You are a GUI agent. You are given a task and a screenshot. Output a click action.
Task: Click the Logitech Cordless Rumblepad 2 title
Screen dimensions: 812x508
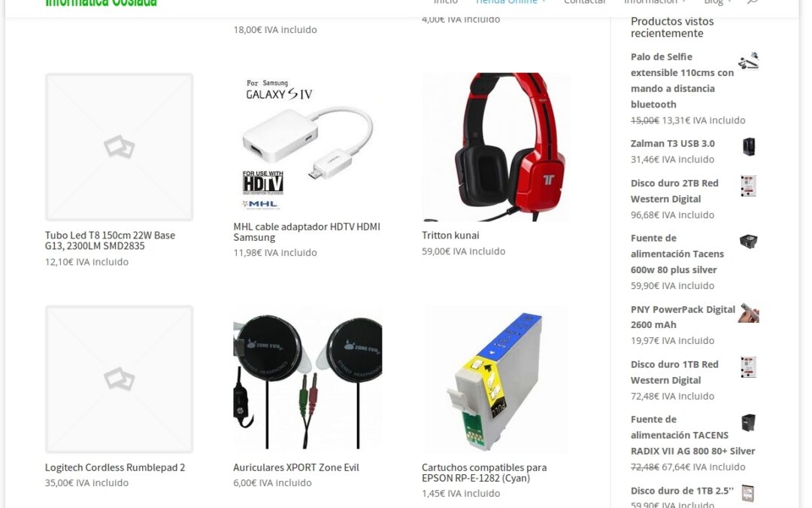tap(115, 467)
